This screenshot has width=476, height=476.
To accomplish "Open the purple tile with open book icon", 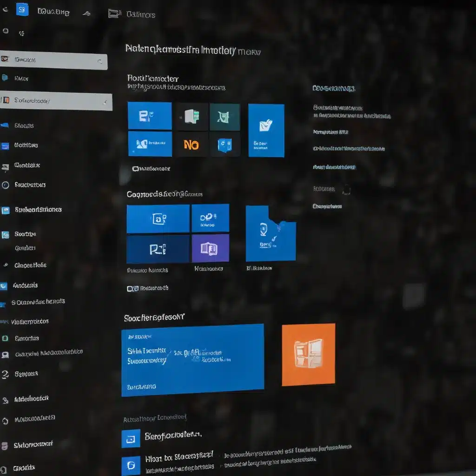I will point(211,248).
